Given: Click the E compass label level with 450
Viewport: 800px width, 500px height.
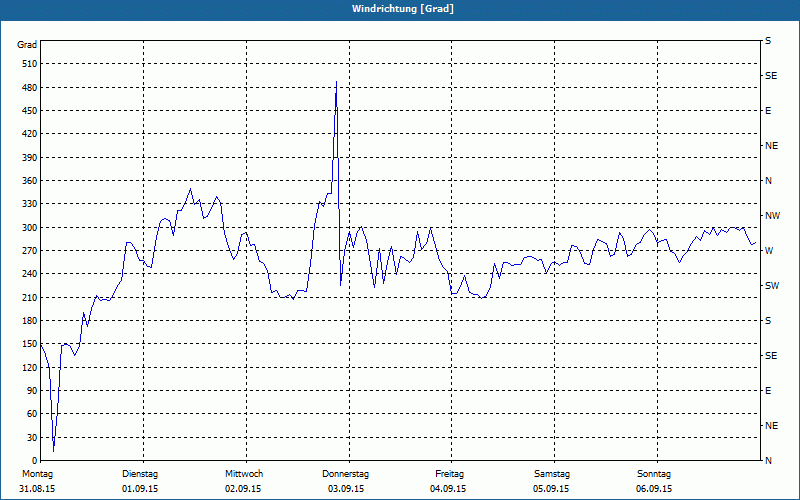Looking at the screenshot, I should [768, 111].
